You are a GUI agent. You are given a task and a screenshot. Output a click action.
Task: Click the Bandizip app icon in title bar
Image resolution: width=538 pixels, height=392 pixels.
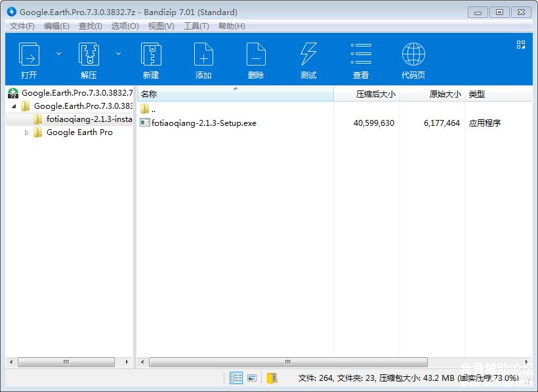coord(12,12)
